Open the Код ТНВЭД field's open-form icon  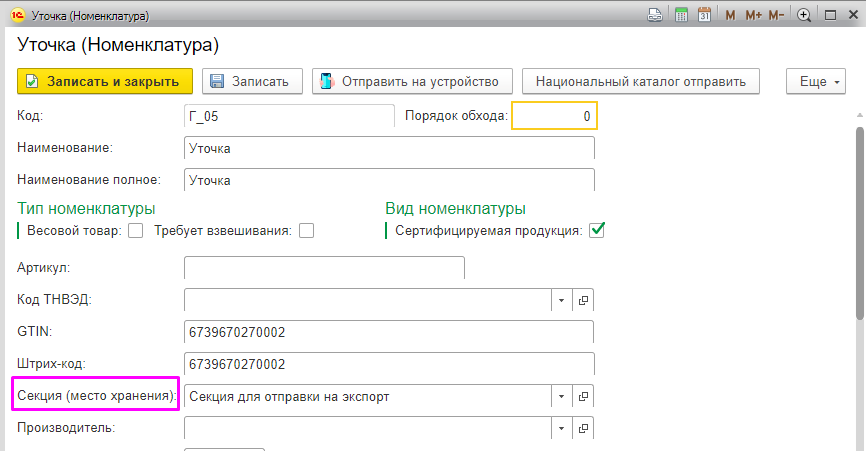click(x=583, y=301)
